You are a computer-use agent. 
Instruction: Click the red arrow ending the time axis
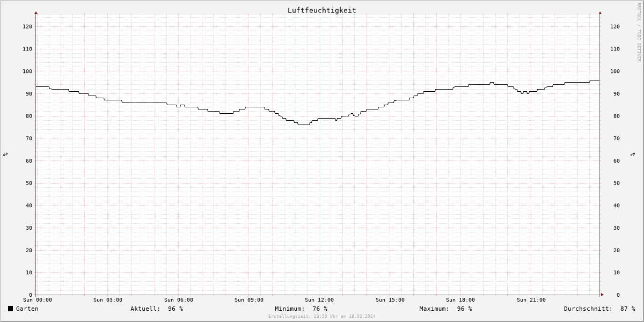coord(602,295)
